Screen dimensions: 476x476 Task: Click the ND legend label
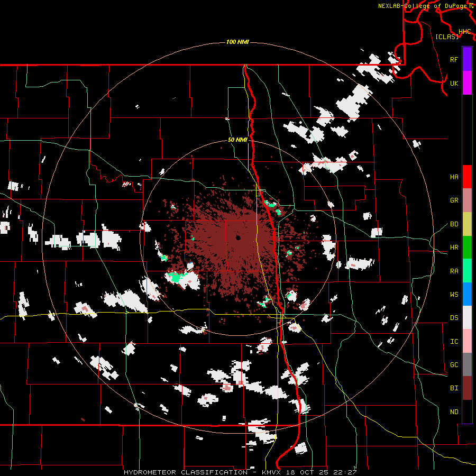click(454, 411)
